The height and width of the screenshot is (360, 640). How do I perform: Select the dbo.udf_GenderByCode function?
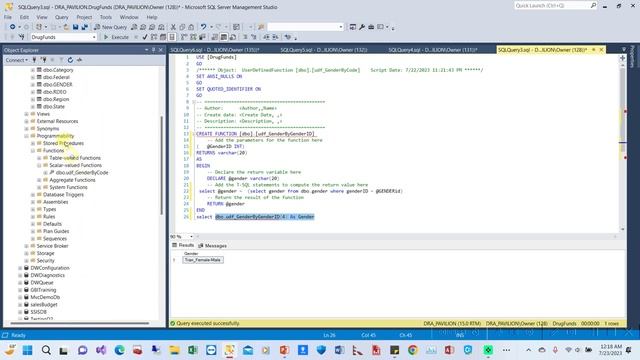(x=82, y=173)
